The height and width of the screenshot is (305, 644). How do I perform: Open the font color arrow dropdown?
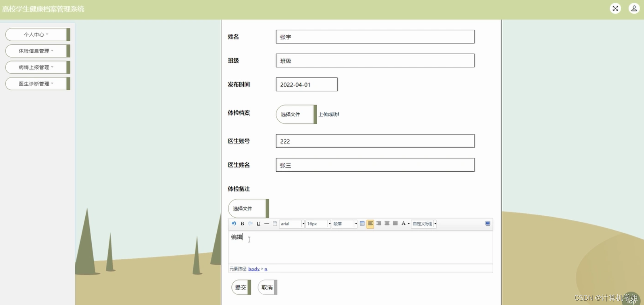[x=409, y=224]
